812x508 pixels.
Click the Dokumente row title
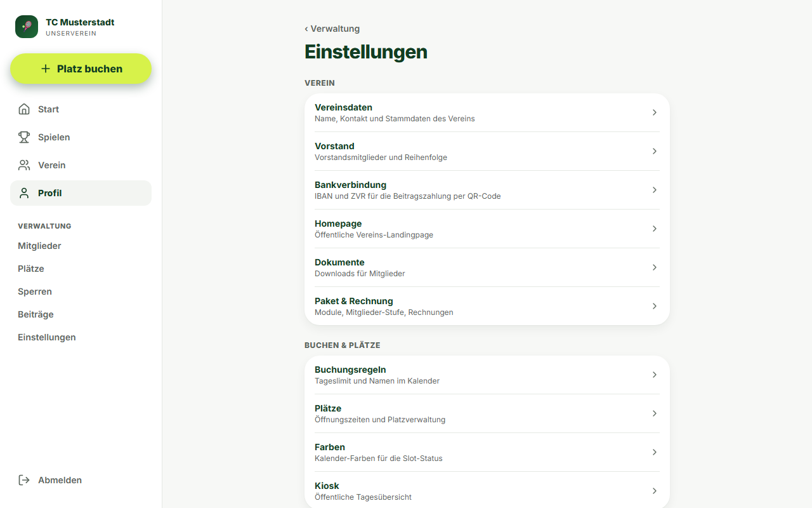tap(339, 262)
